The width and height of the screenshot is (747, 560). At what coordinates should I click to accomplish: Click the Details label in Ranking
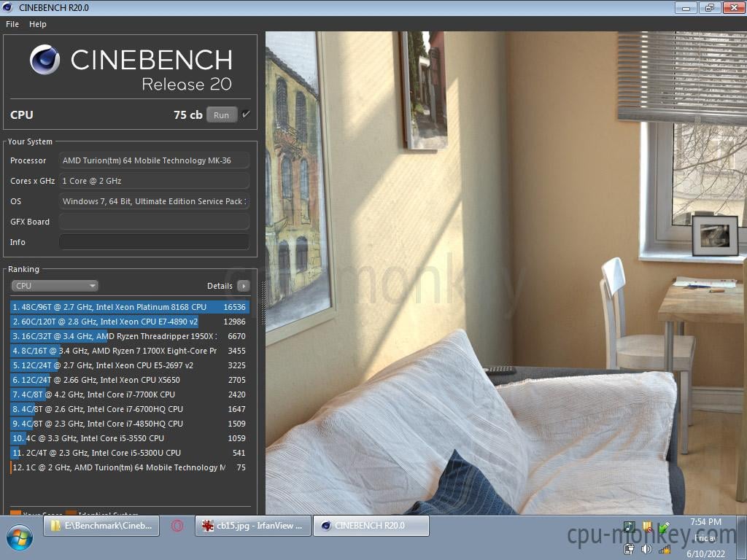tap(220, 286)
